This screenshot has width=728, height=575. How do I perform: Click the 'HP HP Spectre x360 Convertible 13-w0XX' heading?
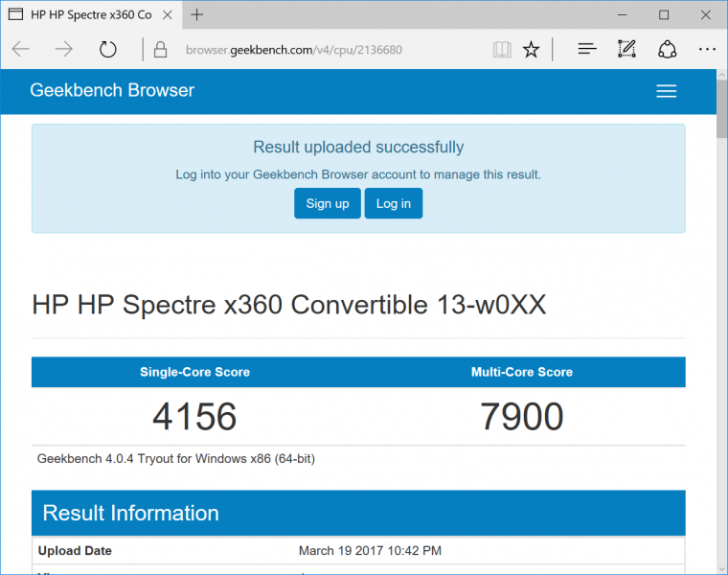coord(288,305)
